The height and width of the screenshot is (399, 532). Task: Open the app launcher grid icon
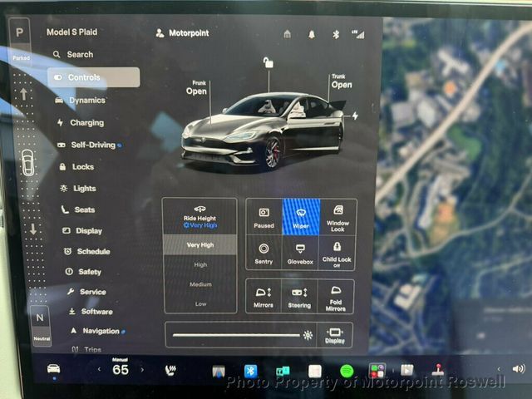377,371
